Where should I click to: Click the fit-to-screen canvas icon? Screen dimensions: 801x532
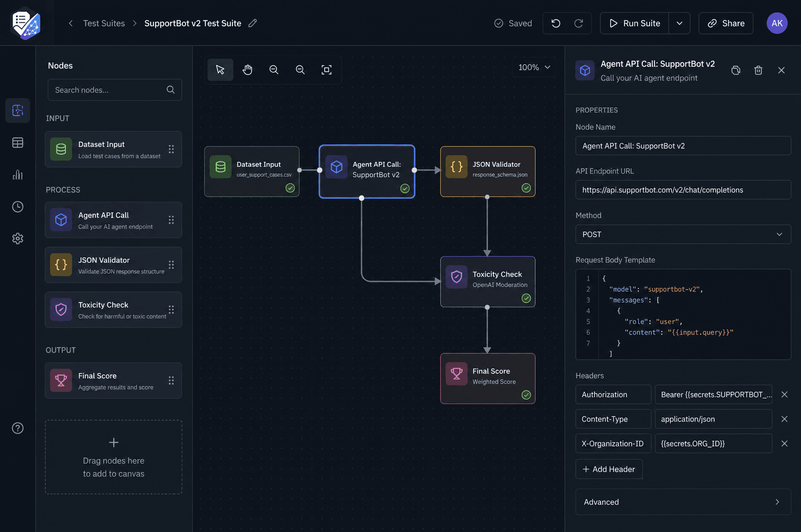[327, 70]
